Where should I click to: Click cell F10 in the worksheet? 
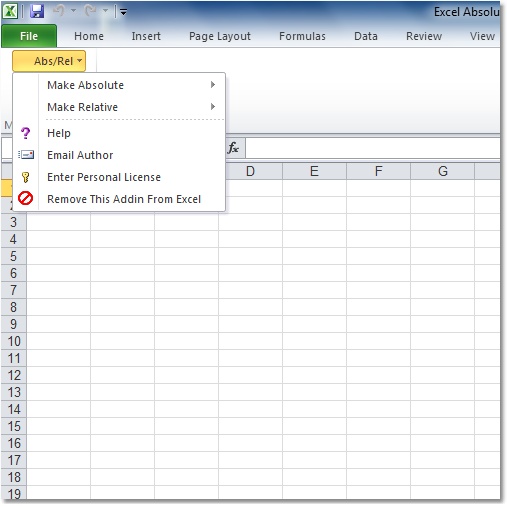coord(378,341)
